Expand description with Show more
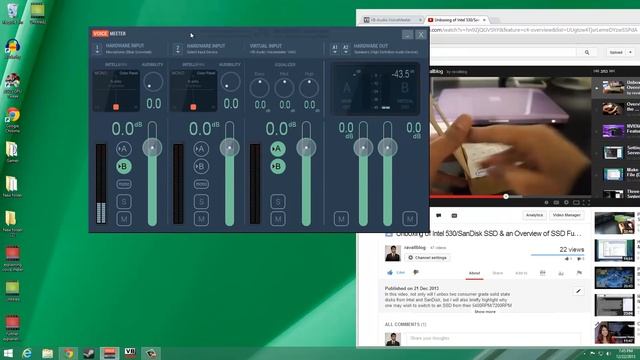 pos(485,311)
